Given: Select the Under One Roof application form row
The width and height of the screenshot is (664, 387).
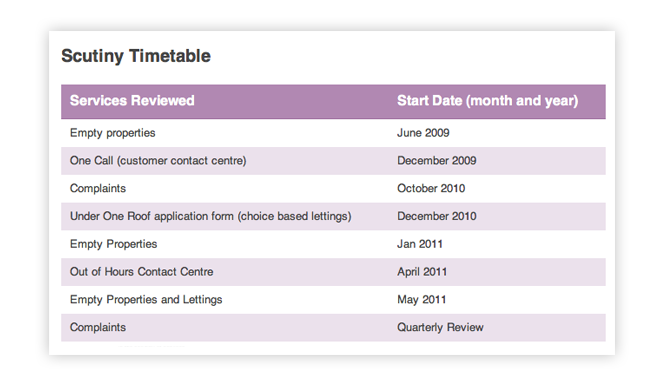Looking at the screenshot, I should [x=333, y=216].
